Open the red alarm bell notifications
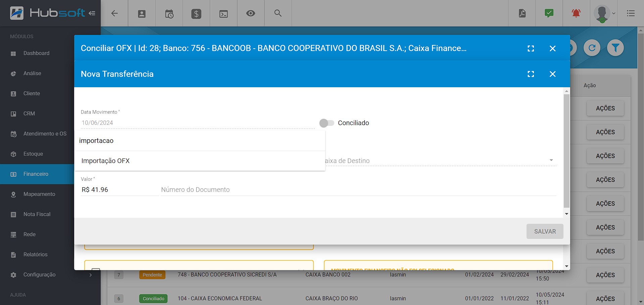 (x=576, y=13)
